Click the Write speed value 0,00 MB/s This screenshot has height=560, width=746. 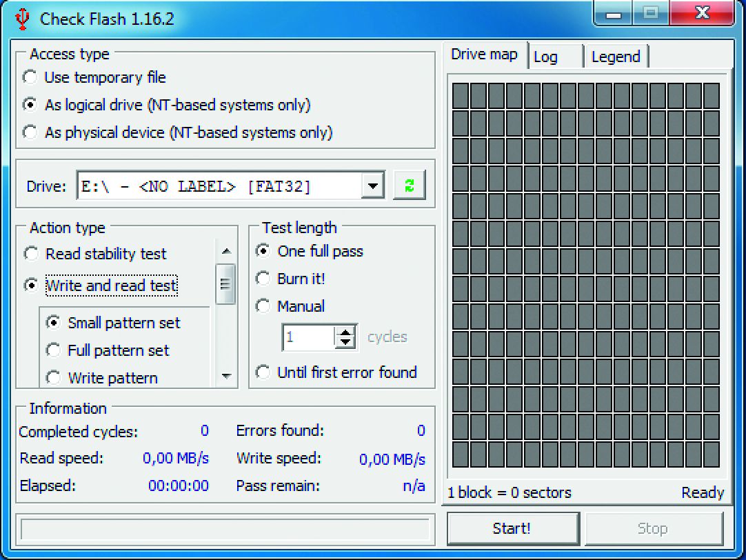click(392, 459)
